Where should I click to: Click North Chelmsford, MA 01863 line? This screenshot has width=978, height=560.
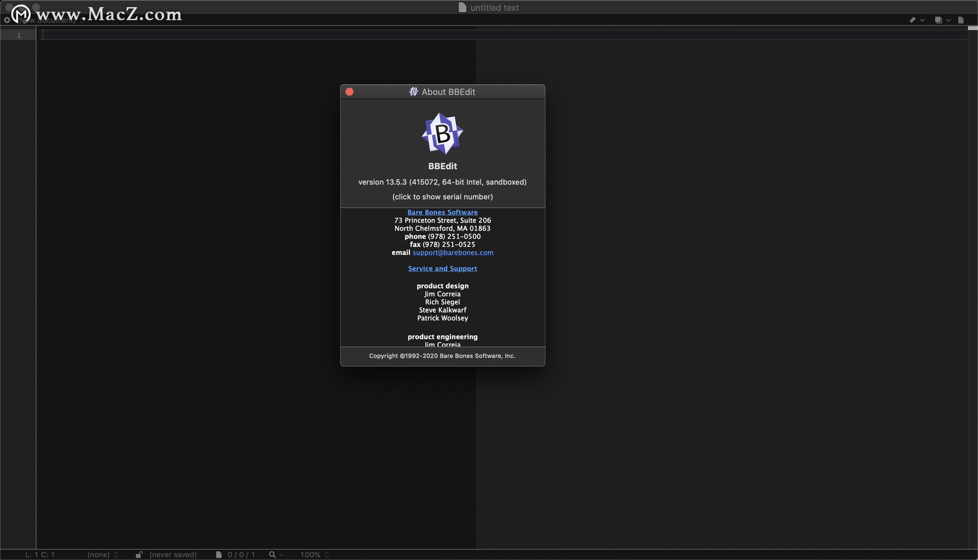click(442, 229)
